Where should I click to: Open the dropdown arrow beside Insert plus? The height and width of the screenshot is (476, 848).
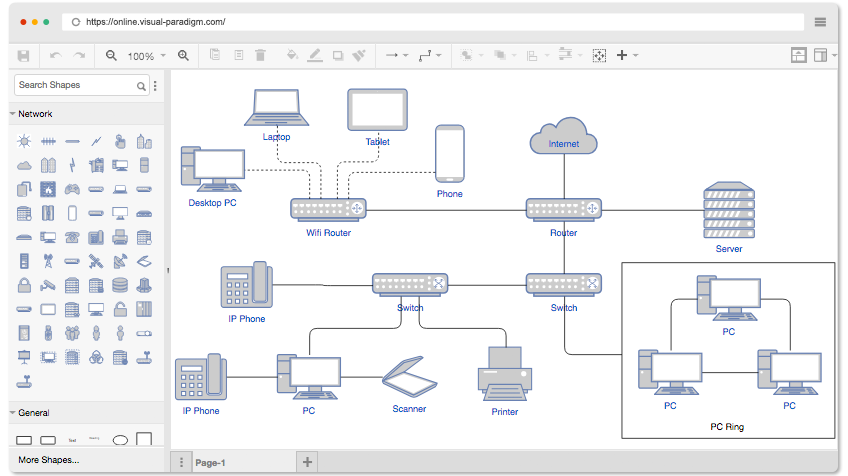635,55
